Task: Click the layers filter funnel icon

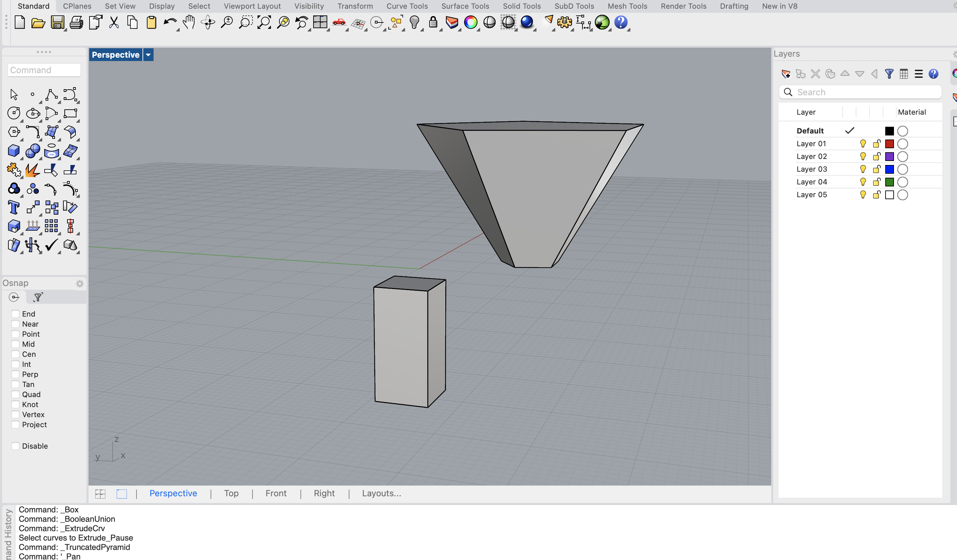Action: click(x=889, y=74)
